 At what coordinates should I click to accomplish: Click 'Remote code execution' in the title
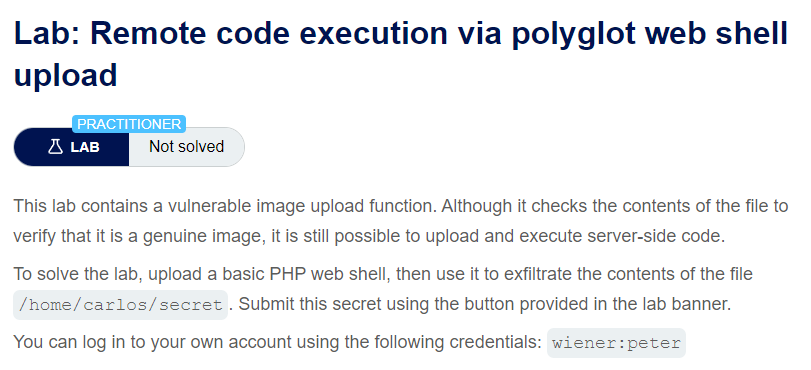268,33
